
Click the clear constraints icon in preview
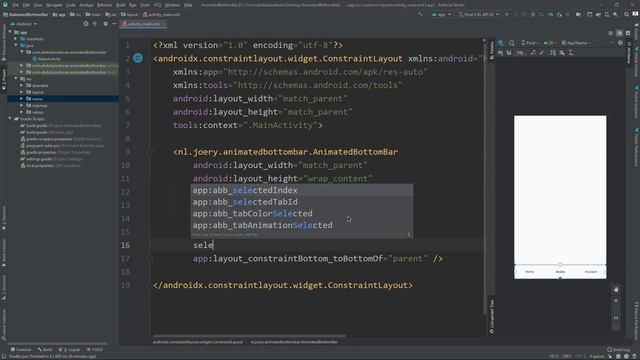click(x=533, y=53)
